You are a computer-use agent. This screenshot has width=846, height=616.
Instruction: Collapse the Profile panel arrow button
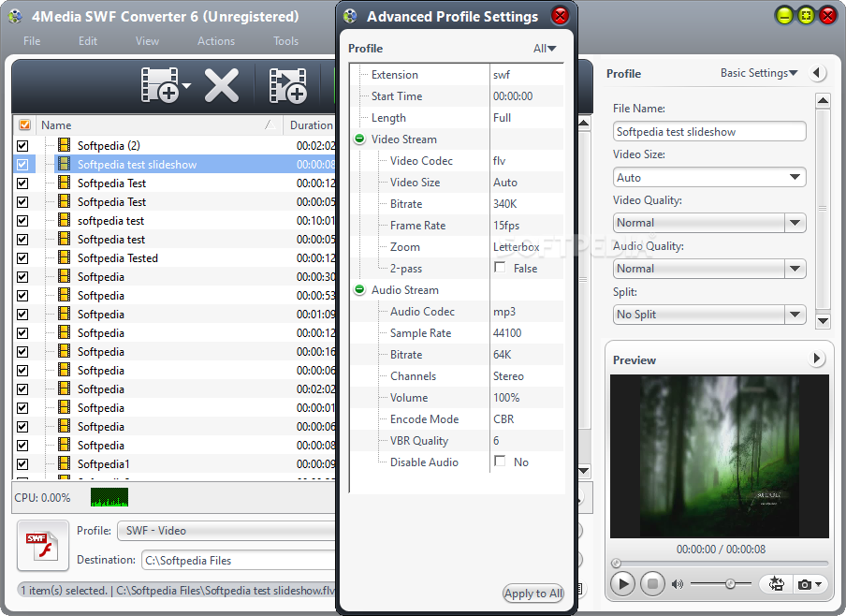tap(817, 73)
